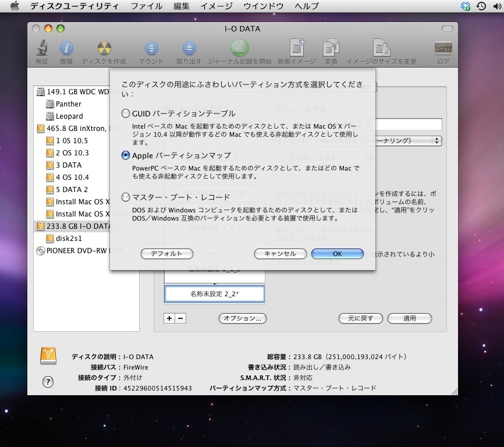Image resolution: width=504 pixels, height=447 pixels.
Task: Click the OK button in dialog
Action: [x=337, y=254]
